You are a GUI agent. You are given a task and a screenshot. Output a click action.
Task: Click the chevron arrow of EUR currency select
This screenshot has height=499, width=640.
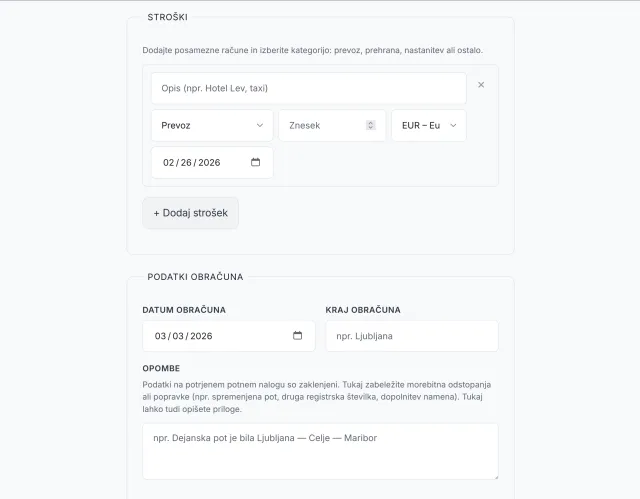point(453,125)
